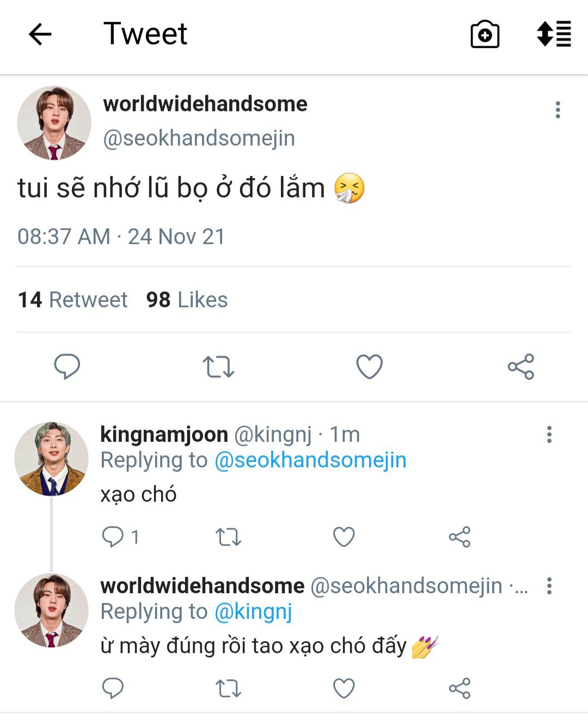
Task: Open more options on main tweet
Action: point(558,109)
